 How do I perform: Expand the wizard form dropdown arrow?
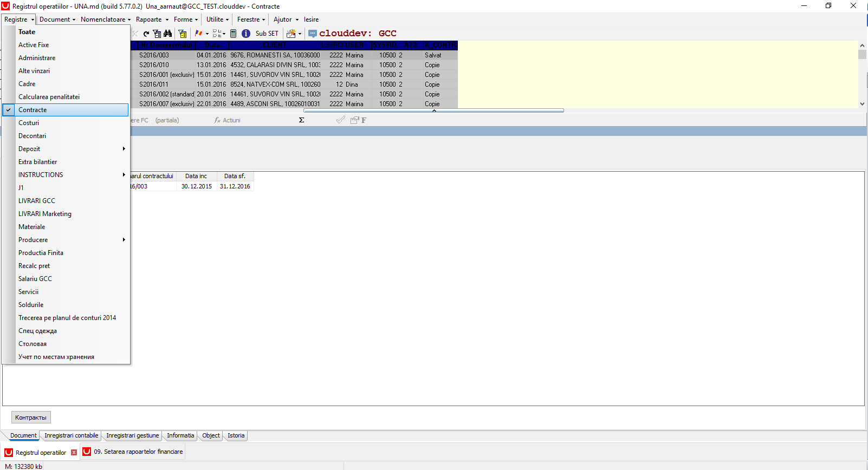pyautogui.click(x=300, y=34)
